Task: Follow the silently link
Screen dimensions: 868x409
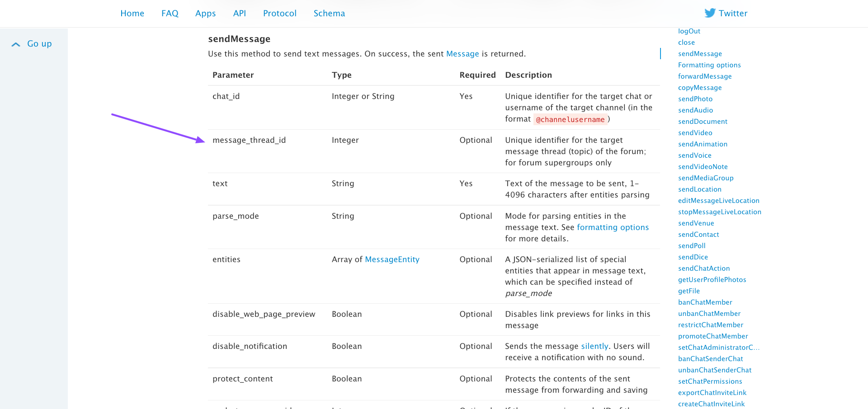Action: tap(594, 346)
